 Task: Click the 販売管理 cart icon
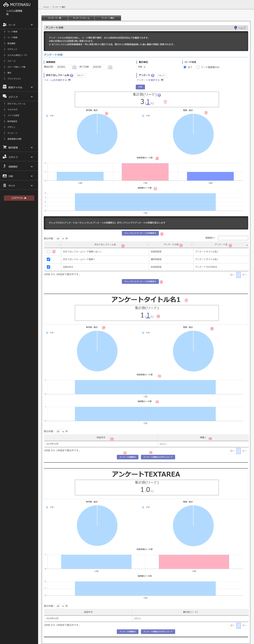[x=4, y=147]
